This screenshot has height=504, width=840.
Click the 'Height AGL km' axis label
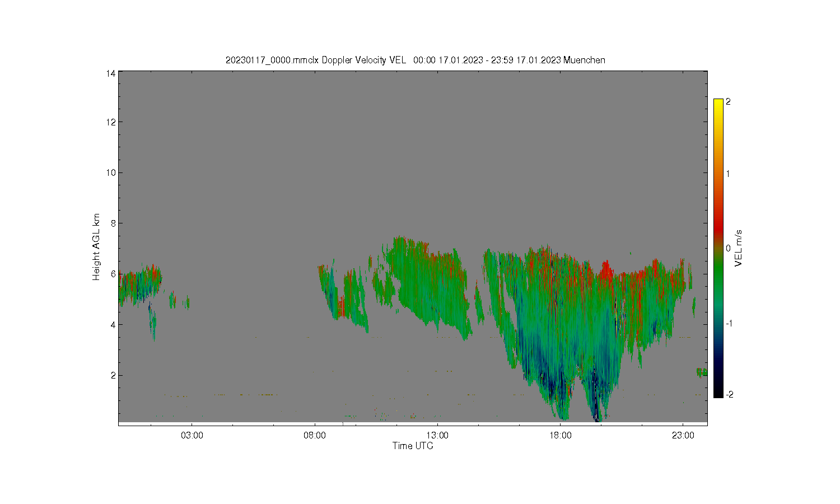[96, 247]
